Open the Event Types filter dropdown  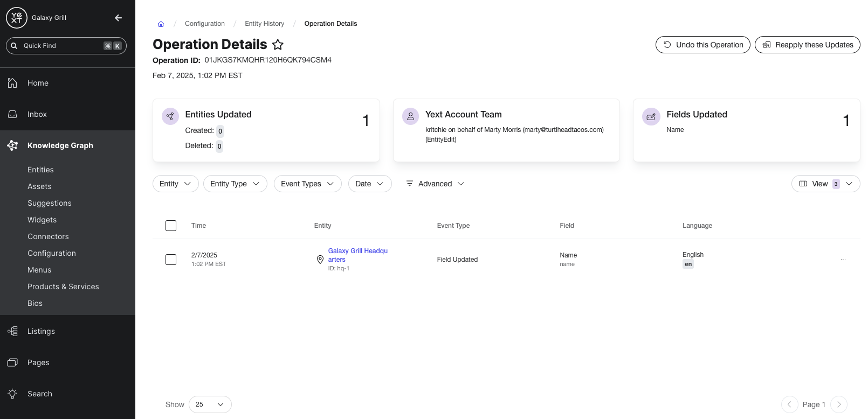click(x=308, y=184)
